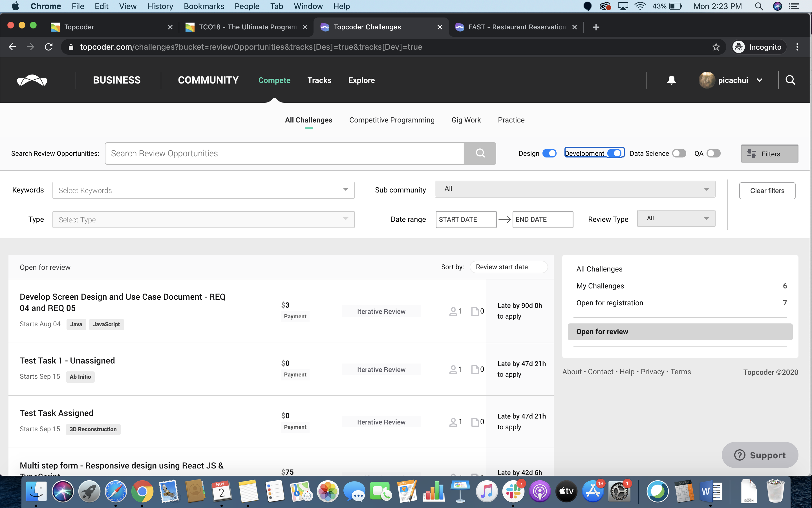Image resolution: width=812 pixels, height=508 pixels.
Task: Open Slack from the dock
Action: tap(513, 491)
